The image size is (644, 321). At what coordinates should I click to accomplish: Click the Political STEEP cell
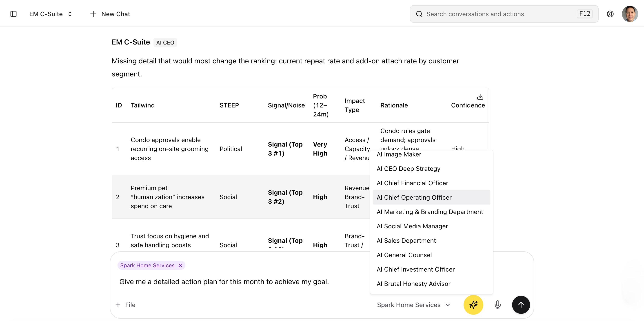point(231,149)
